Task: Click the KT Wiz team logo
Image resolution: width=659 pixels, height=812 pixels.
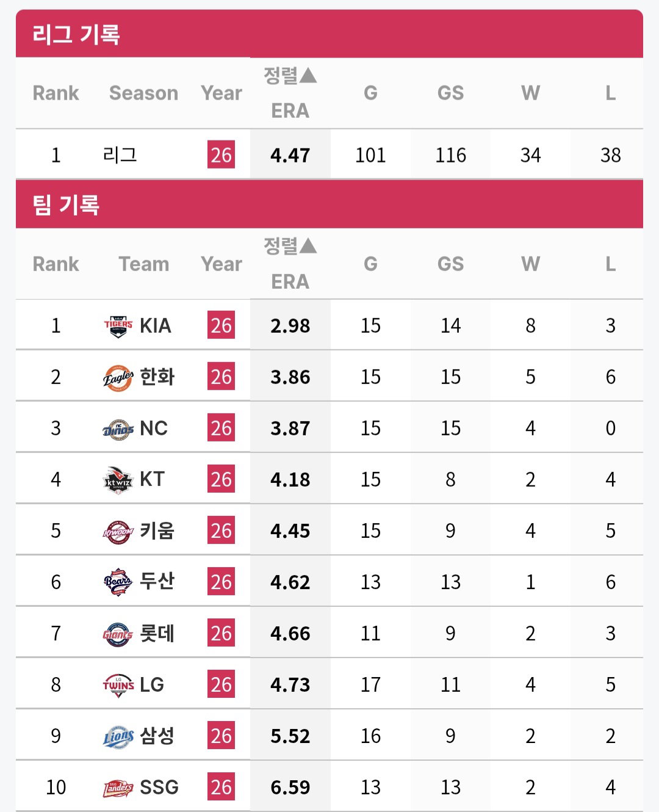Action: 118,480
